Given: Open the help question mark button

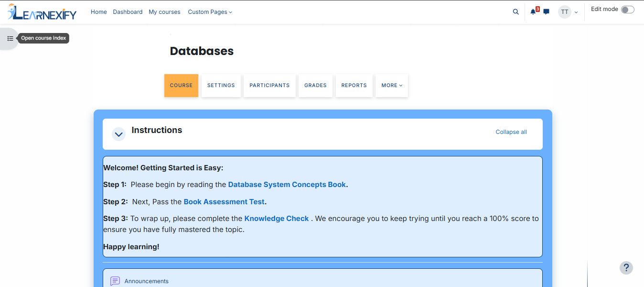Looking at the screenshot, I should click(x=626, y=268).
